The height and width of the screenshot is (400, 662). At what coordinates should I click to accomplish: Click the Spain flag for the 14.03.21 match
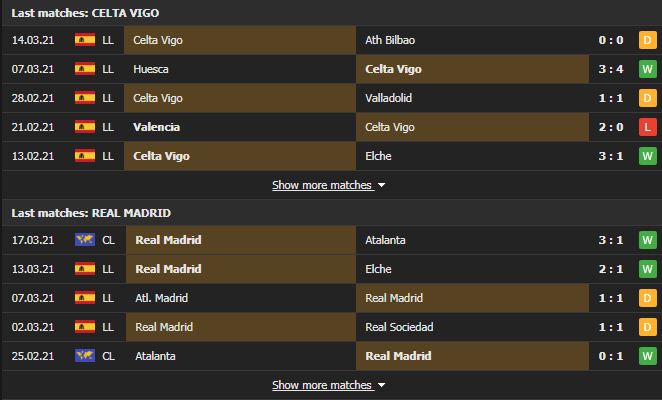(85, 40)
